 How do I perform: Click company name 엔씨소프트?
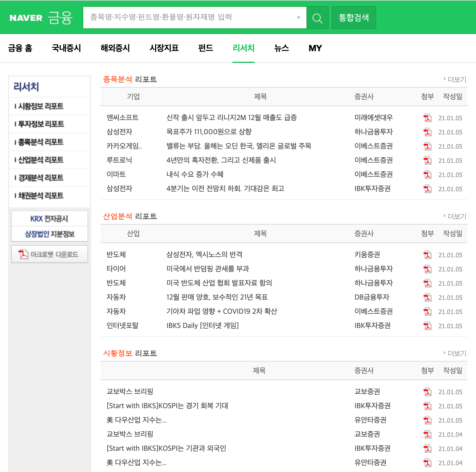point(122,118)
